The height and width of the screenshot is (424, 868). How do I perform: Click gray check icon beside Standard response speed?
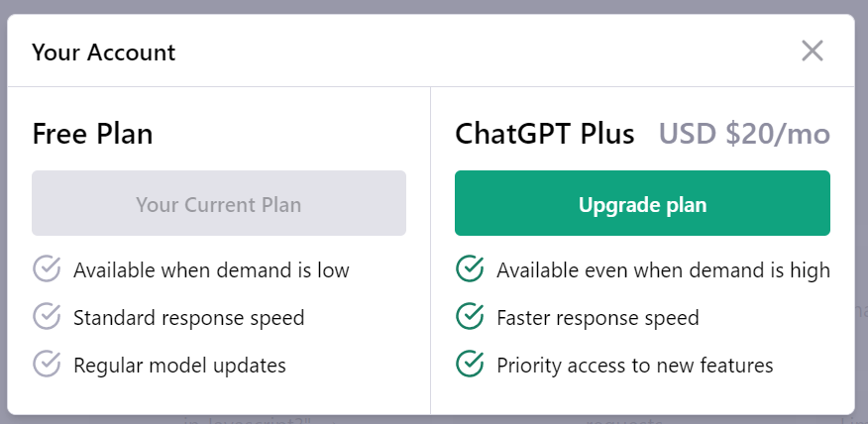coord(47,317)
